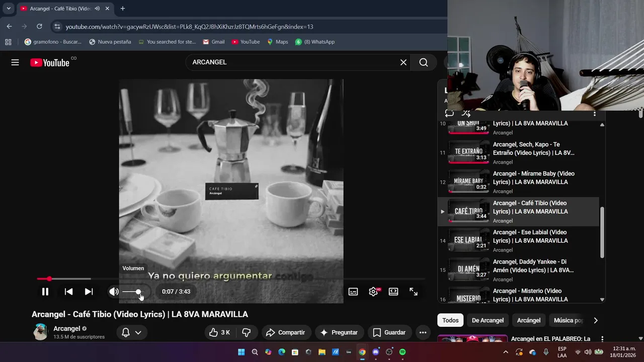Click the Preguntar button

(339, 332)
